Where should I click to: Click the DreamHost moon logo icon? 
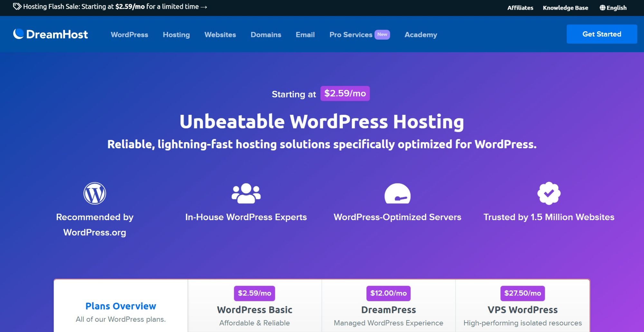[18, 34]
